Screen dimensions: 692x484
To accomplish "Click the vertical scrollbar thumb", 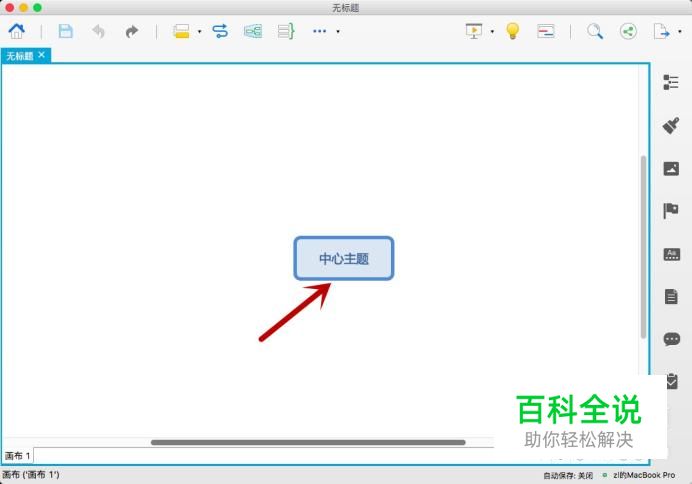I will click(644, 247).
